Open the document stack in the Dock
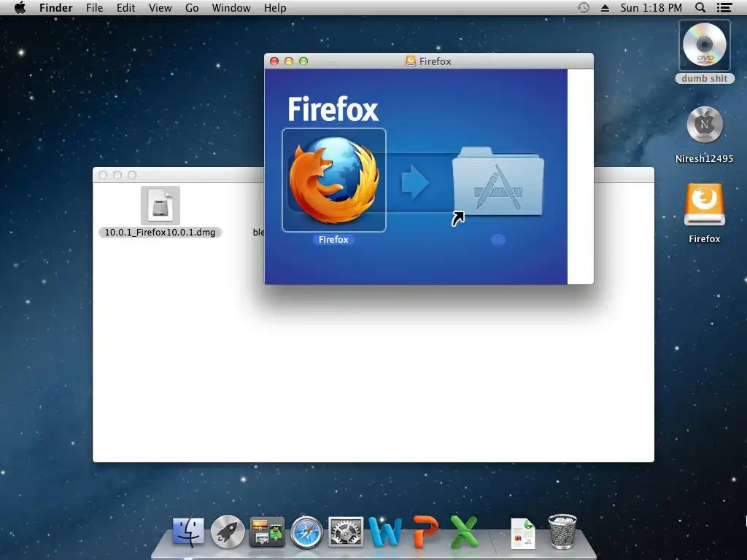 tap(523, 533)
